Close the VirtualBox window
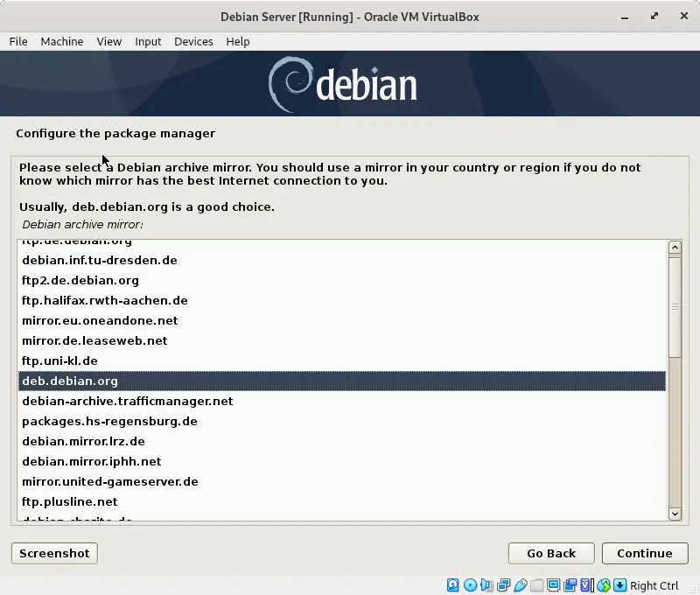Viewport: 700px width, 595px height. tap(684, 16)
